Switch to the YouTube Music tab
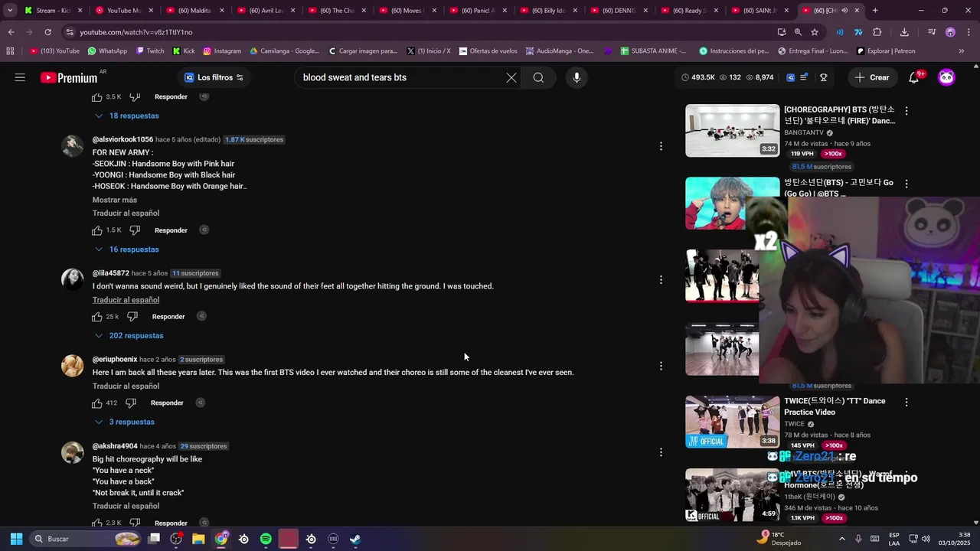The width and height of the screenshot is (980, 551). tap(123, 11)
